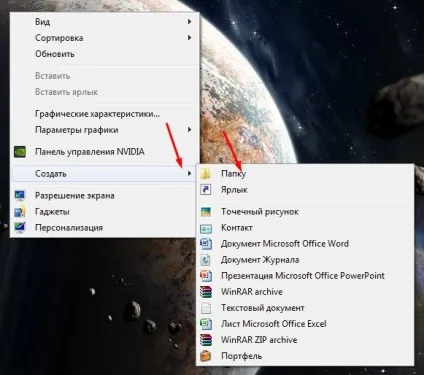Viewport: 424px width, 375px height.
Task: Click the Персонализация icon
Action: 20,227
